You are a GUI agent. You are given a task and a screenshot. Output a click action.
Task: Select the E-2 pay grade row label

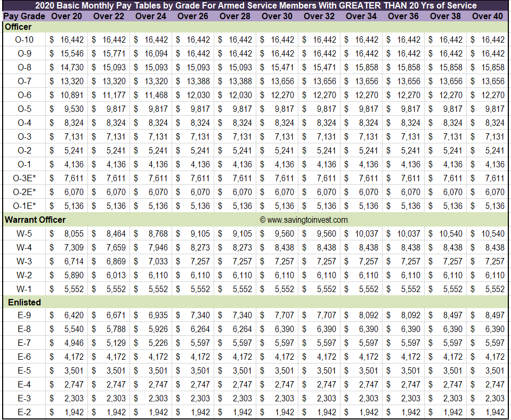pos(24,412)
